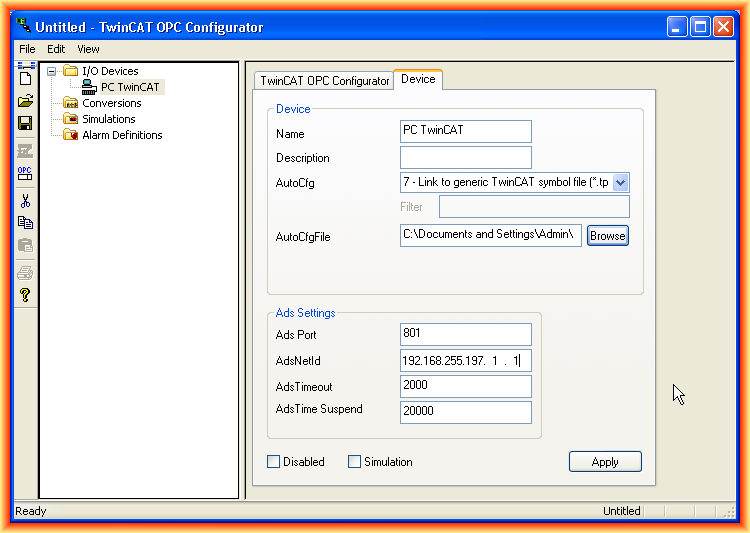Click the Browse button
750x533 pixels.
[607, 236]
